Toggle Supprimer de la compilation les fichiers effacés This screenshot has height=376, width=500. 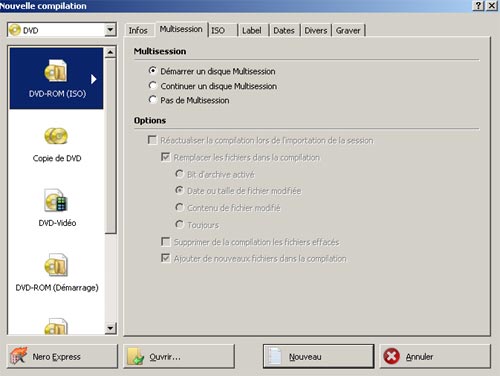pyautogui.click(x=166, y=242)
